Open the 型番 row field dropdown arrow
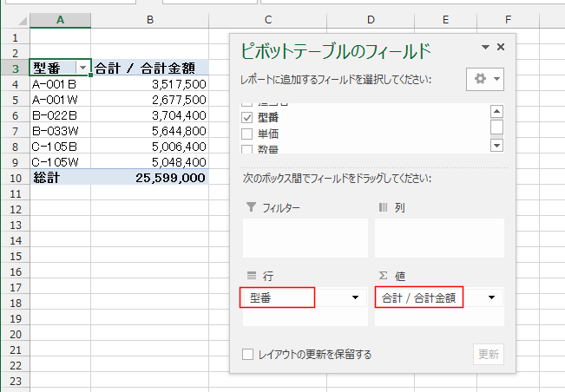 click(355, 297)
